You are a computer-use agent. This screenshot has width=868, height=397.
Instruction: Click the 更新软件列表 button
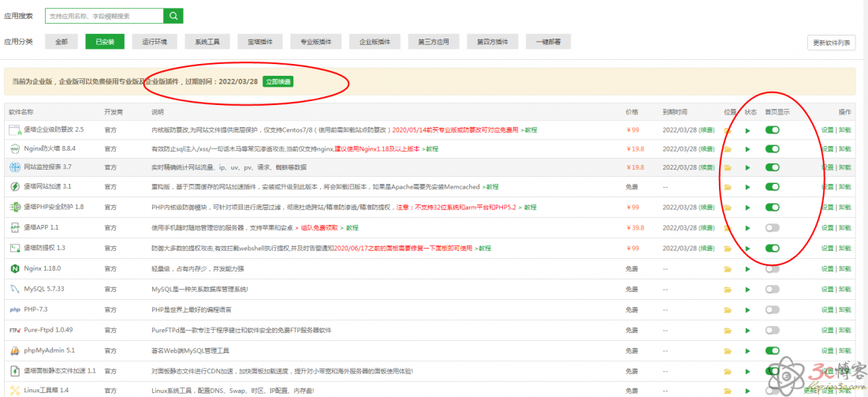(832, 43)
